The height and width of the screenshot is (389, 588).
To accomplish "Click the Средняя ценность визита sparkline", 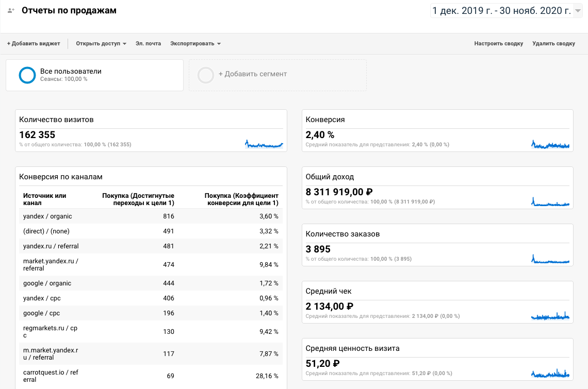I will click(550, 374).
